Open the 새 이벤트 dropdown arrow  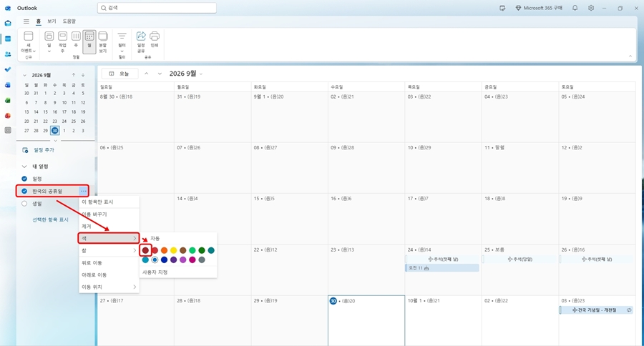click(34, 51)
